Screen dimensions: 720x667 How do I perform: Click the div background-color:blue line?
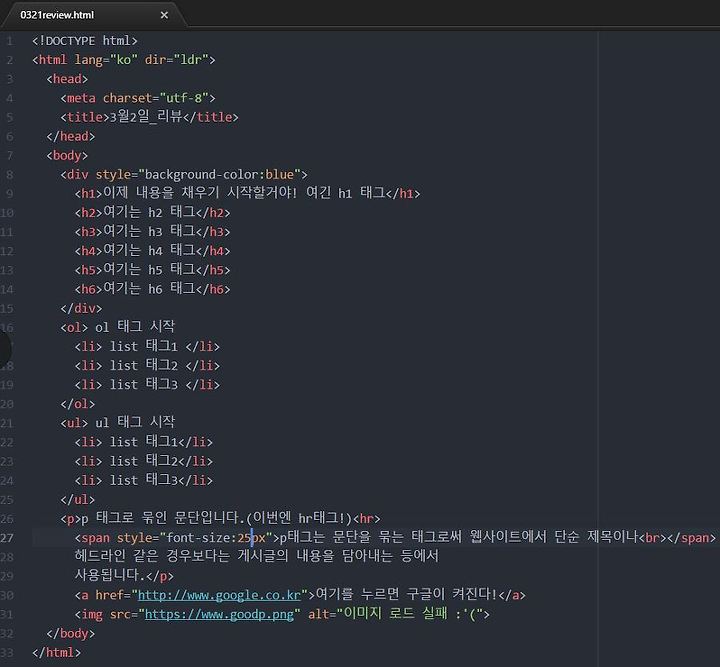coord(184,174)
